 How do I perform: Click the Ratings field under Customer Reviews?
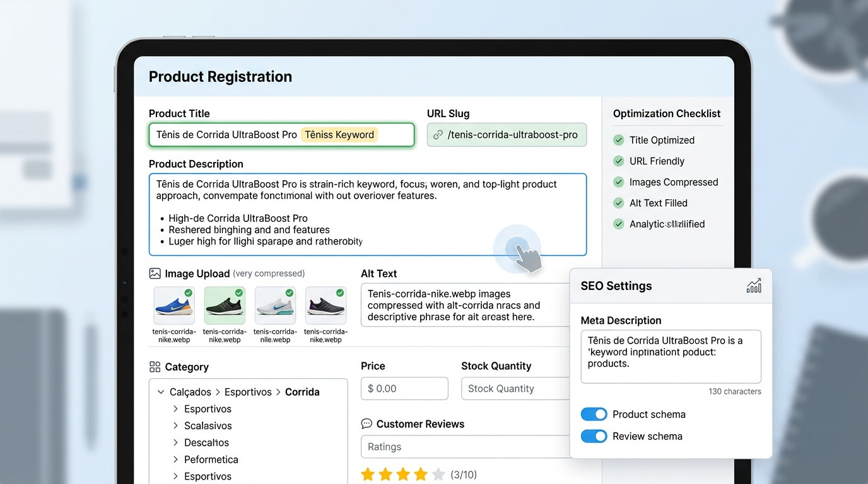tap(466, 447)
